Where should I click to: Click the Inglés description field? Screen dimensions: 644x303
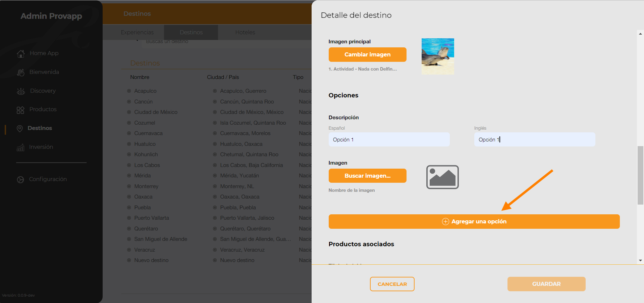click(535, 139)
